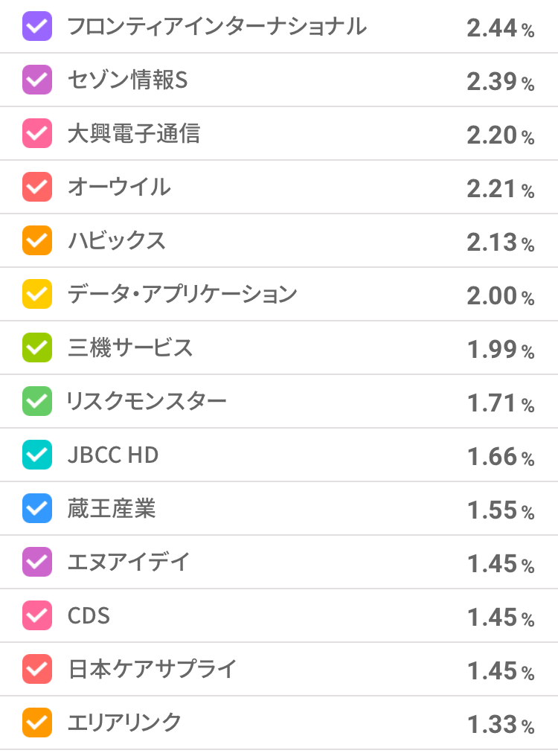This screenshot has height=756, width=558.
Task: Uncheck the 大興電子通信 checkbox
Action: tap(37, 134)
